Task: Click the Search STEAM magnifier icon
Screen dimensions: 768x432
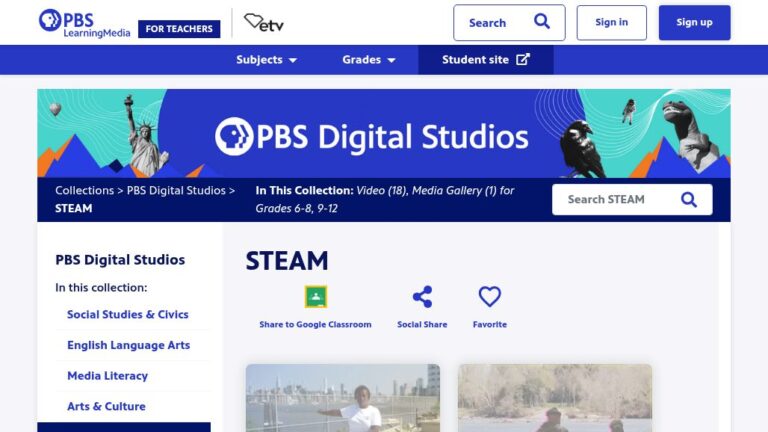Action: point(689,199)
